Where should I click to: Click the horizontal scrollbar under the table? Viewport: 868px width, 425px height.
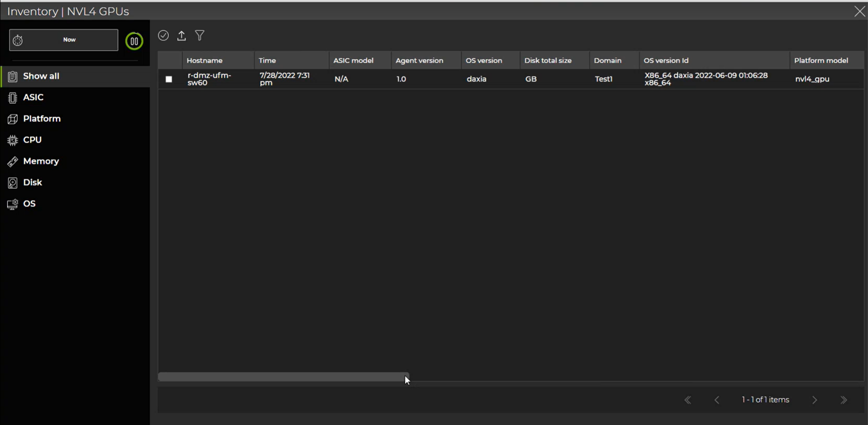tap(283, 377)
